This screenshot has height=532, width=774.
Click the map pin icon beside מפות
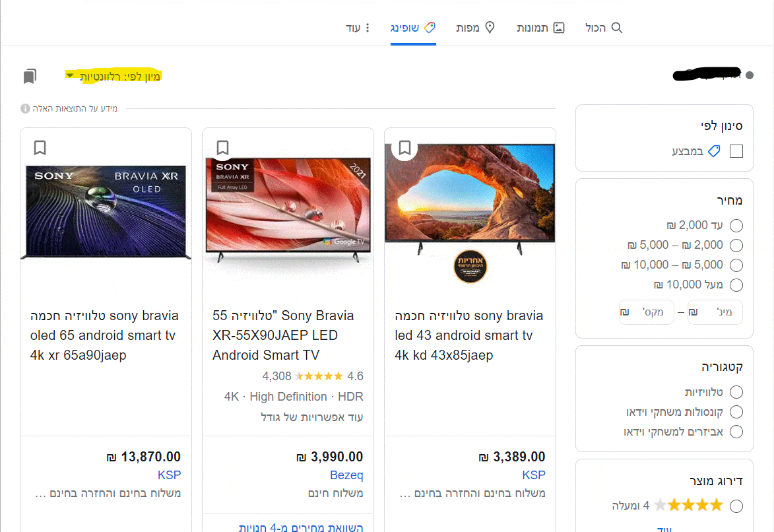490,28
